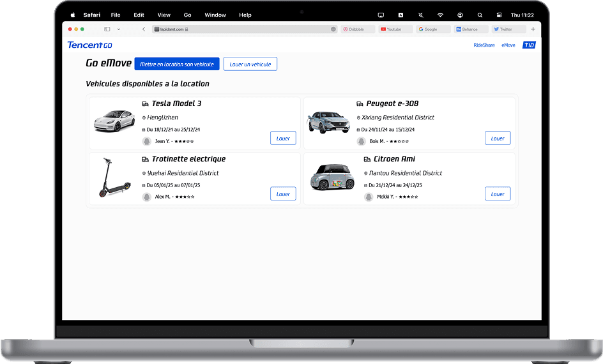603x364 pixels.
Task: Open macOS Control Center icon
Action: pos(500,15)
